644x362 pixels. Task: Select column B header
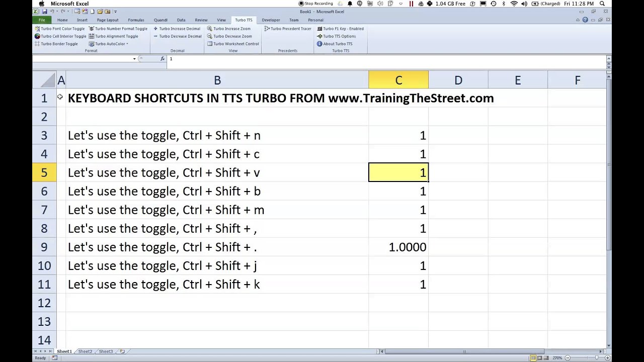click(x=217, y=80)
